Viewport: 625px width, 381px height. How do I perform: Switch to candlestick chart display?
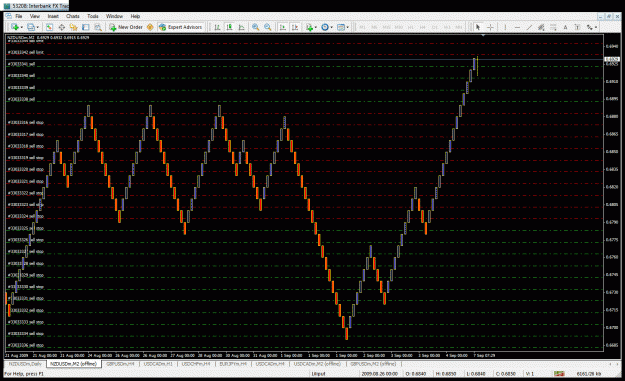[x=230, y=27]
